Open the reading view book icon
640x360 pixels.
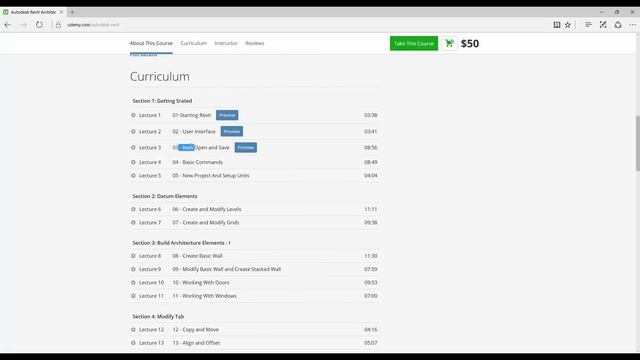point(557,25)
